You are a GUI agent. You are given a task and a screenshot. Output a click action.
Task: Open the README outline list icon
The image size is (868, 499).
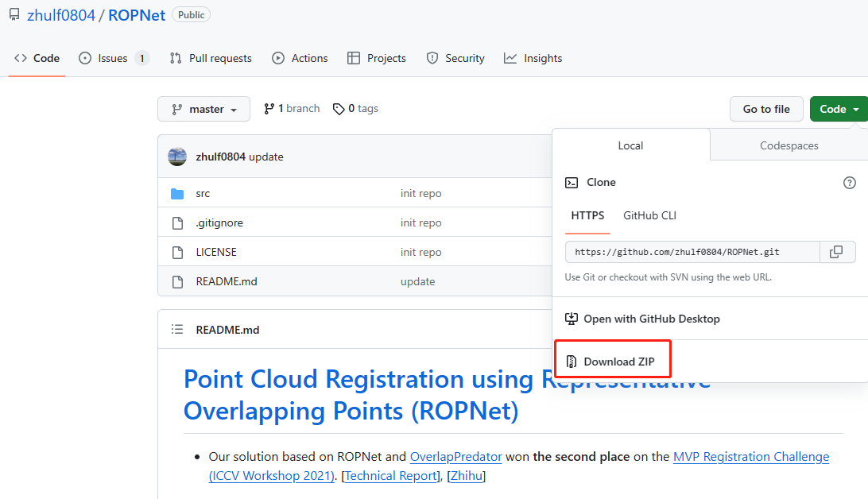tap(177, 330)
